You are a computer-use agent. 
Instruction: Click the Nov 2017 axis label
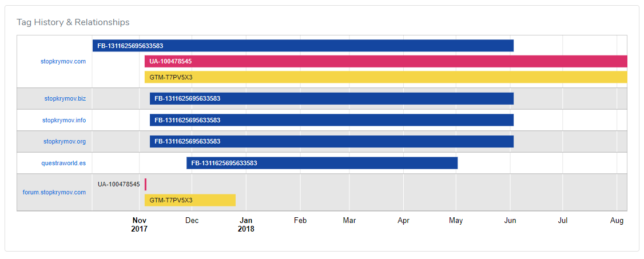139,225
